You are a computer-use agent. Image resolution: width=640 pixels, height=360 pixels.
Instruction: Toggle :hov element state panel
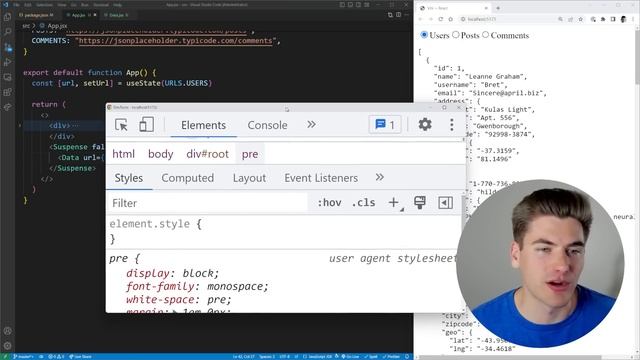[x=329, y=202]
